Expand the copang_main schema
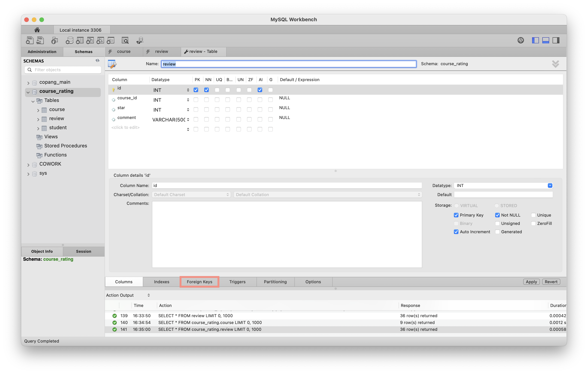This screenshot has height=374, width=588. coord(28,83)
